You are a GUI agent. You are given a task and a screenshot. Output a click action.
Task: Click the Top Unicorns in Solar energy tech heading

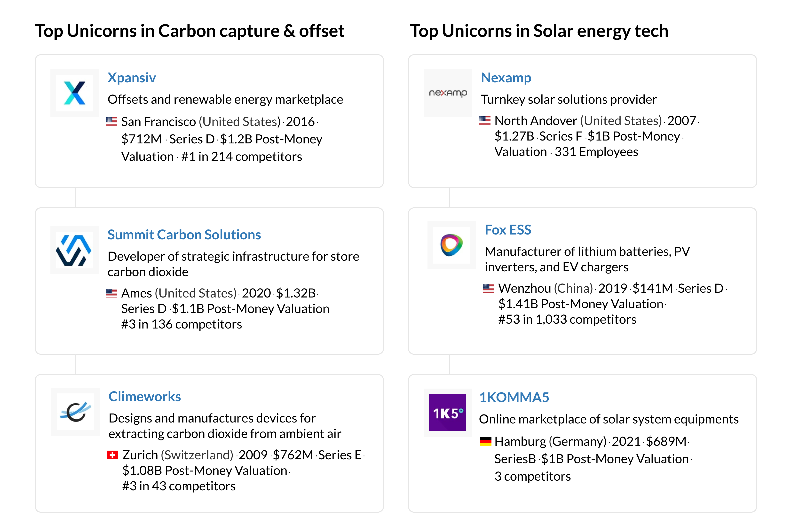coord(539,31)
